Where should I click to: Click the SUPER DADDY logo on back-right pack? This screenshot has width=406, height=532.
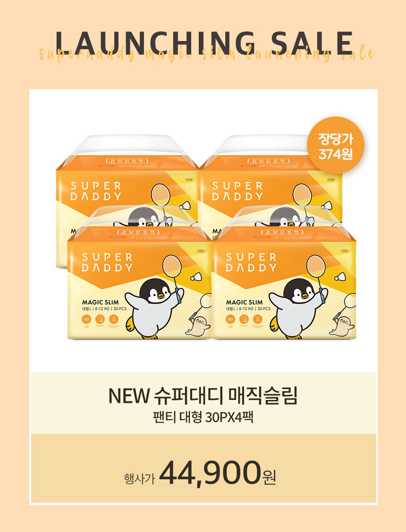point(237,191)
